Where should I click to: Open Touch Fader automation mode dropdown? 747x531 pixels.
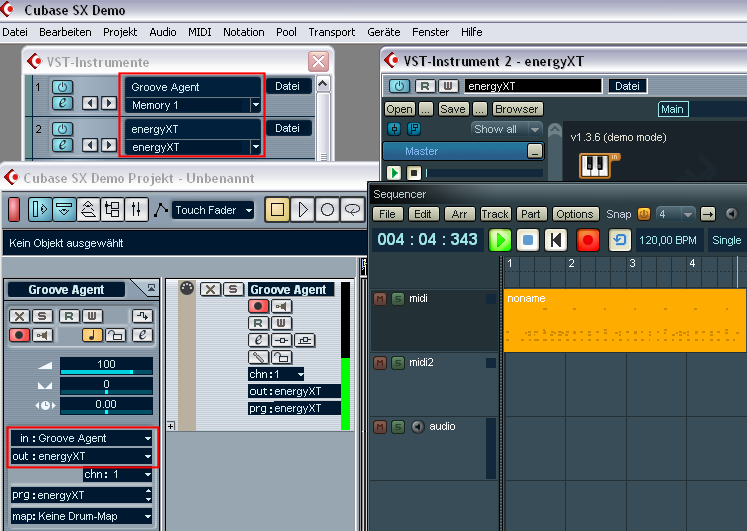coord(212,210)
